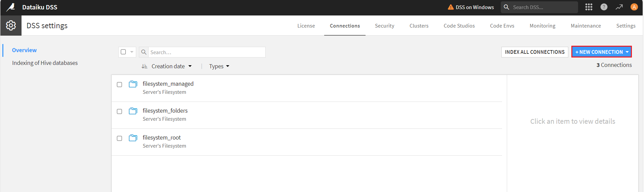
Task: Toggle the sort order icon
Action: pos(144,66)
